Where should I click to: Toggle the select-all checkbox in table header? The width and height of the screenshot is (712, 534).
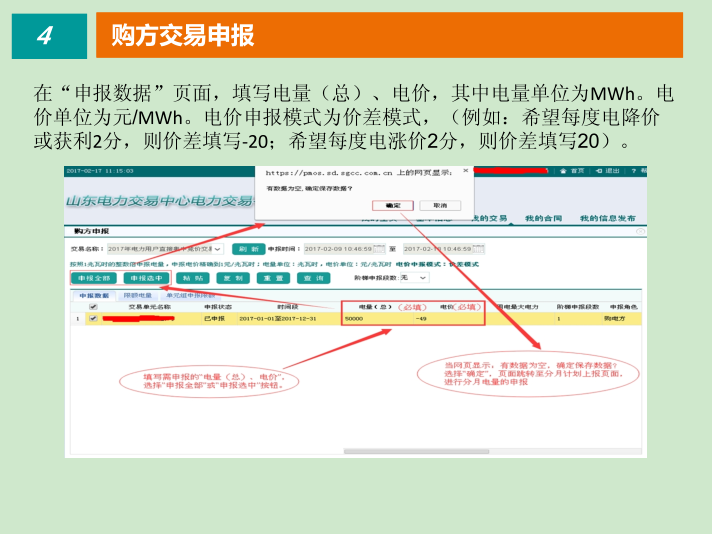tap(93, 306)
